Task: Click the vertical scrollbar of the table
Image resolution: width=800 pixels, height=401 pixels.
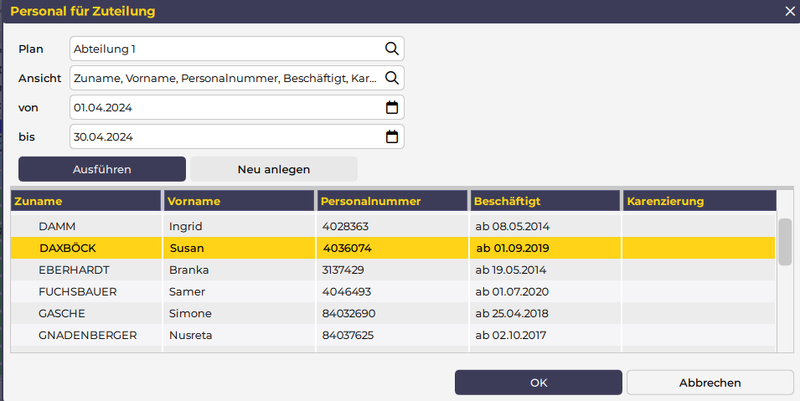Action: tap(785, 239)
